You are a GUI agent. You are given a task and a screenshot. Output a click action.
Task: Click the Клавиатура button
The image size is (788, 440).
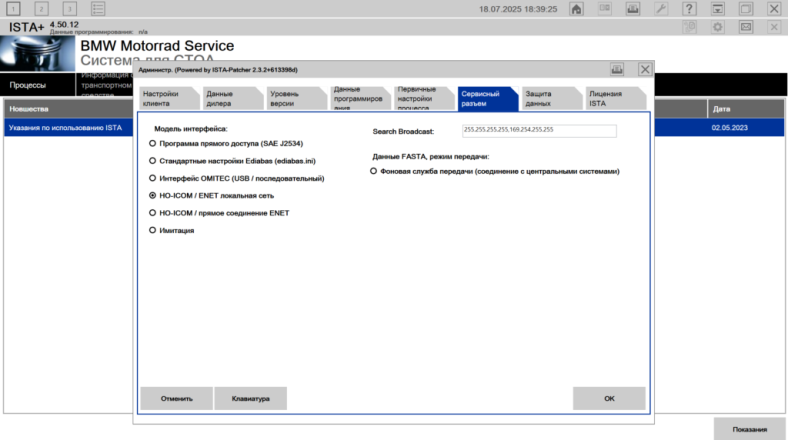tap(250, 398)
